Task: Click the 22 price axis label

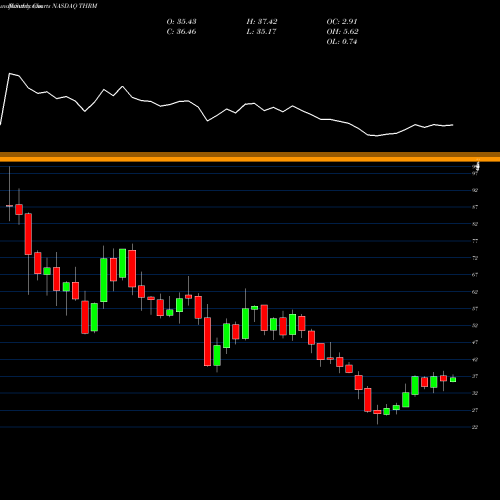Action: click(475, 427)
